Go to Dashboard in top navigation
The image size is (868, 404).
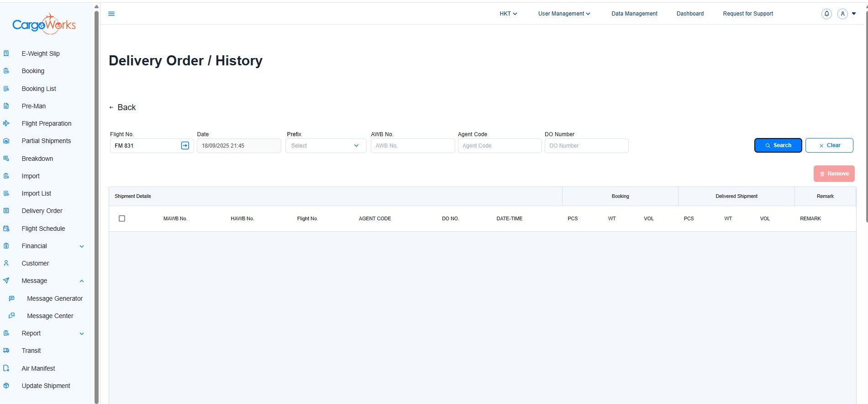tap(690, 14)
